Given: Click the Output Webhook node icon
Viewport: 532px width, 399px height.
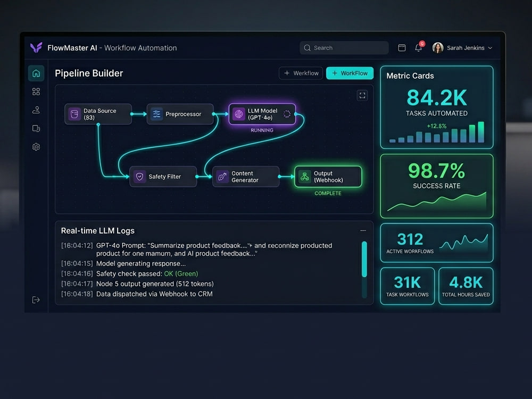Looking at the screenshot, I should (x=305, y=177).
